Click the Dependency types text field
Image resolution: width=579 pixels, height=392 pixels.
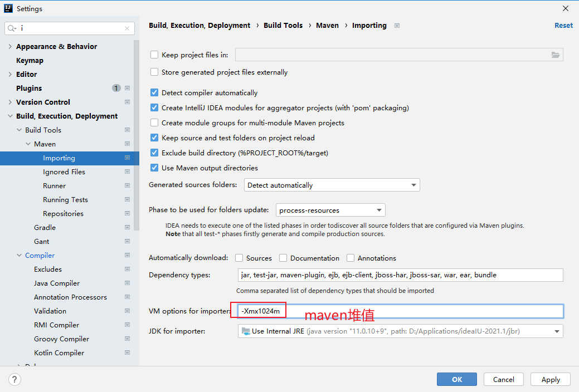coord(400,275)
